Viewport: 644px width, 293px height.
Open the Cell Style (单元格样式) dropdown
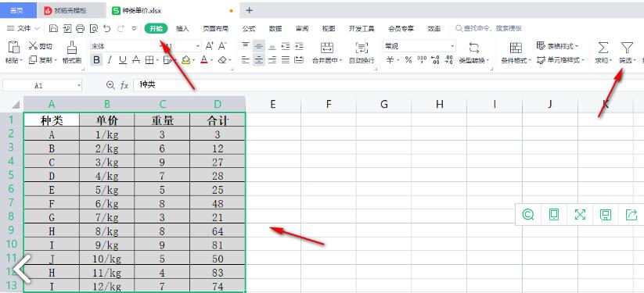pyautogui.click(x=560, y=60)
